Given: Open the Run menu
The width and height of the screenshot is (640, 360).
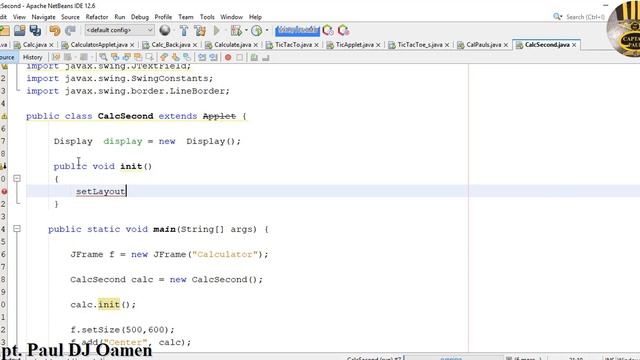Looking at the screenshot, I should click(x=120, y=17).
